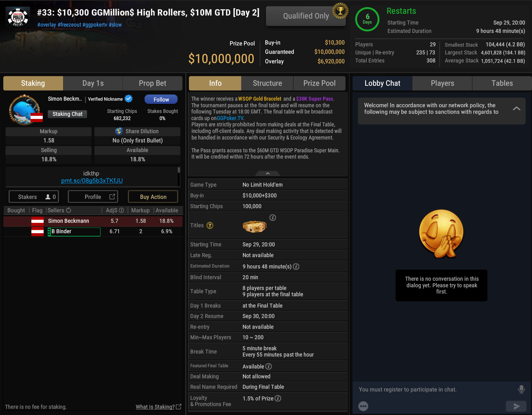Click the #slow hashtag
The width and height of the screenshot is (532, 415).
pos(115,25)
